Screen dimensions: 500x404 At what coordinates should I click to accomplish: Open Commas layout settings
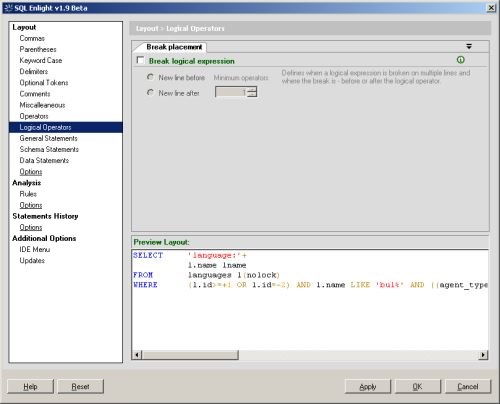[x=32, y=38]
